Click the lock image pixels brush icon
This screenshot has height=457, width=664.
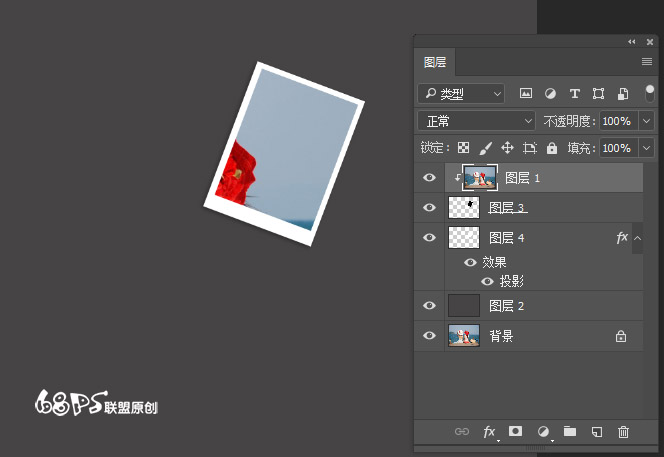click(485, 148)
